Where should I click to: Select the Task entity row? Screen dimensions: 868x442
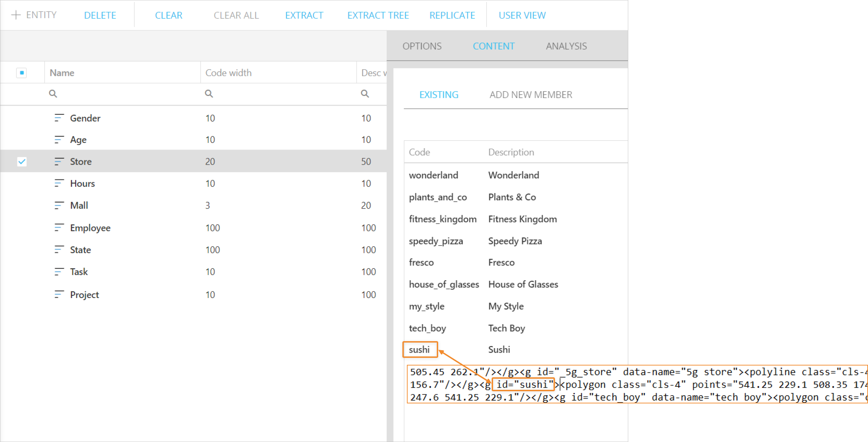point(193,272)
